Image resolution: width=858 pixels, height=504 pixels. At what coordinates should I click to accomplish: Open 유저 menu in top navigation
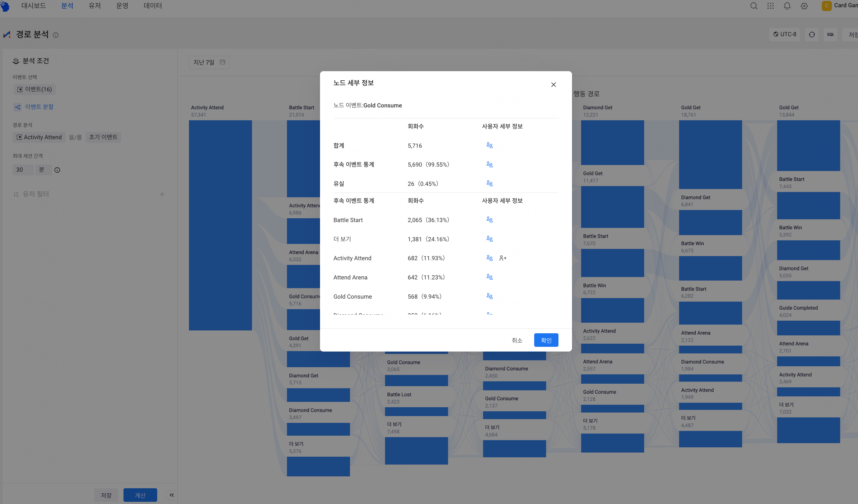coord(95,6)
